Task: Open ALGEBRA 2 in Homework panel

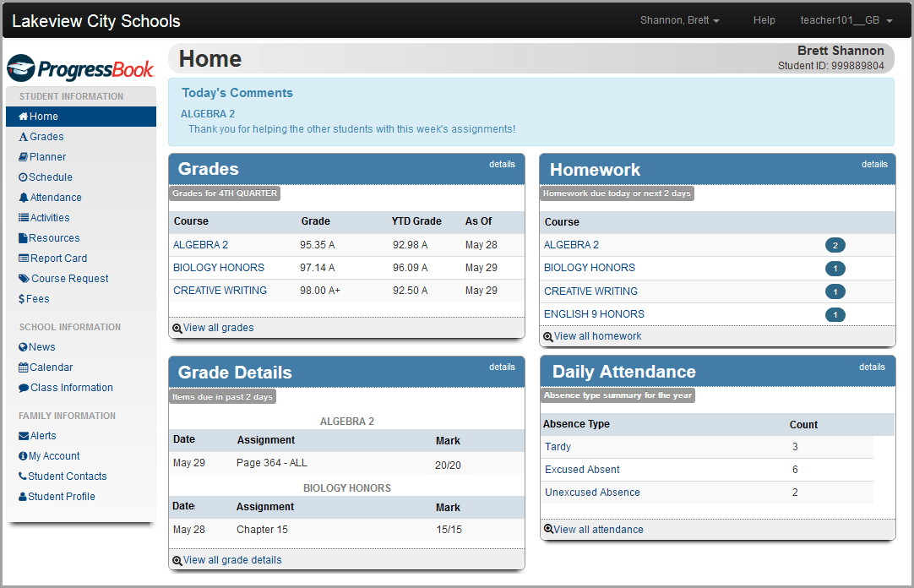Action: point(571,245)
